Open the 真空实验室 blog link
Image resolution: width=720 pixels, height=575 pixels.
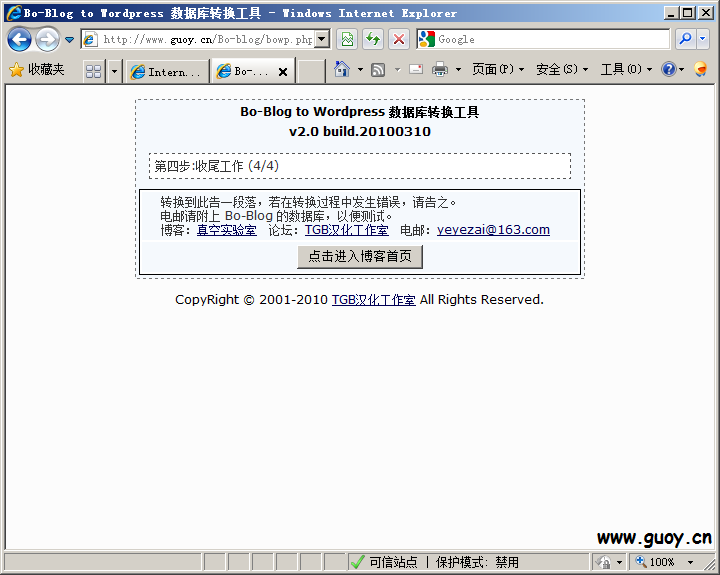[x=227, y=230]
